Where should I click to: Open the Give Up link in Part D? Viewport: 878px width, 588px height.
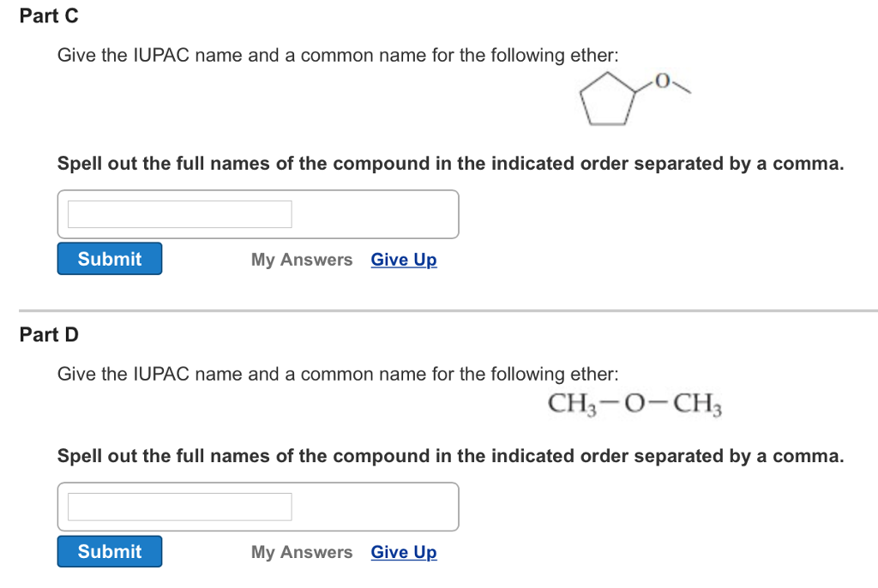coord(403,552)
